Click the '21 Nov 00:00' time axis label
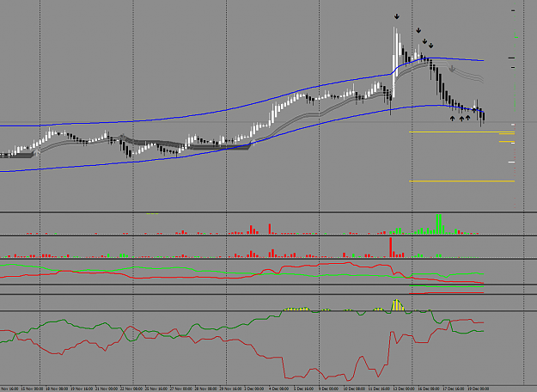Image resolution: width=537 pixels, height=392 pixels. [x=107, y=389]
